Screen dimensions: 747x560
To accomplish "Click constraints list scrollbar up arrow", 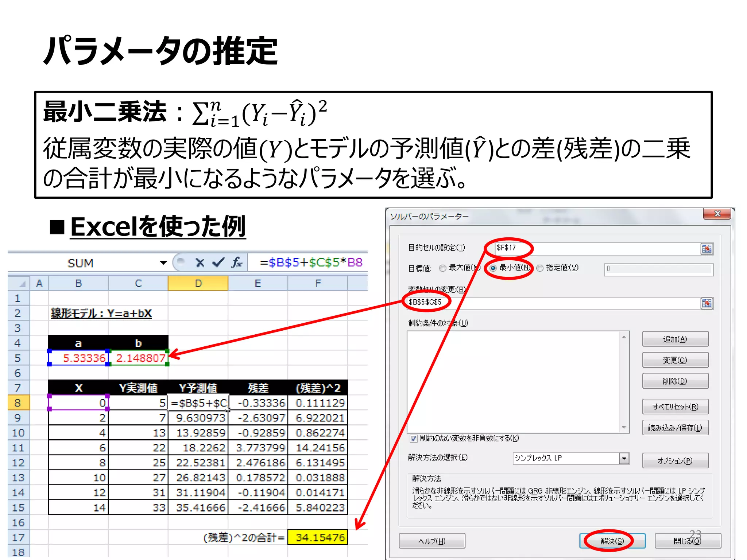I will 624,337.
